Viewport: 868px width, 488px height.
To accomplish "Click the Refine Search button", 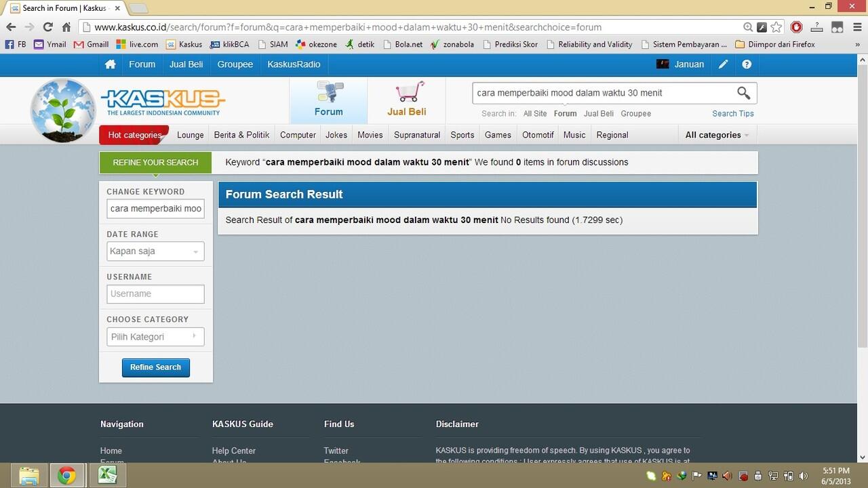I will tap(156, 367).
